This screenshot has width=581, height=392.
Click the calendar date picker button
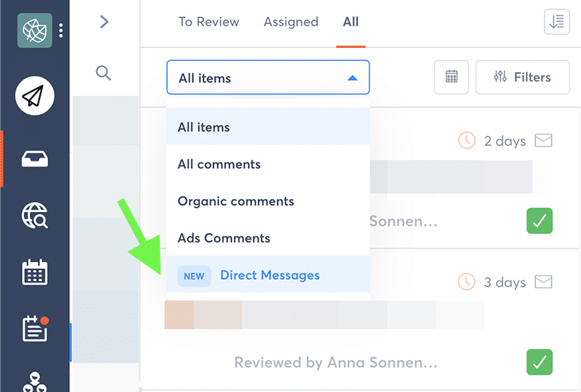[x=452, y=77]
